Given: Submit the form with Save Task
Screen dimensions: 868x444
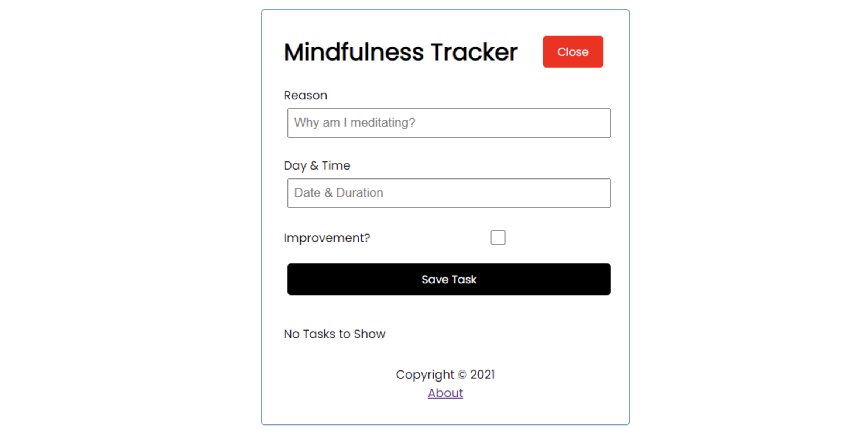Looking at the screenshot, I should (449, 279).
